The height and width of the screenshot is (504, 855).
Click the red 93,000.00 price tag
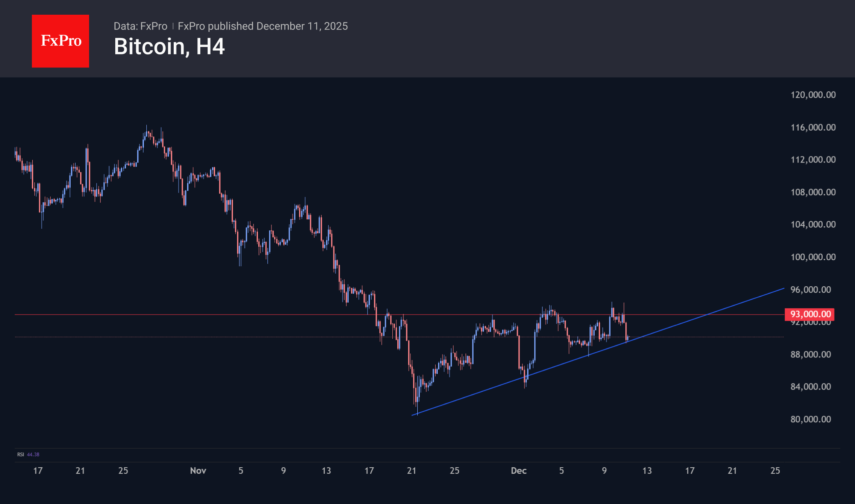click(810, 314)
